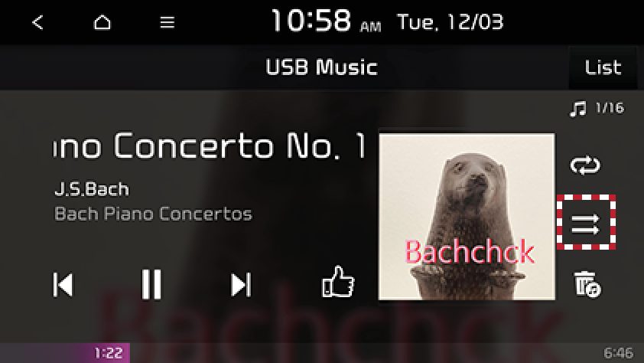Go back with the left arrow icon
The image size is (644, 363).
pos(37,22)
